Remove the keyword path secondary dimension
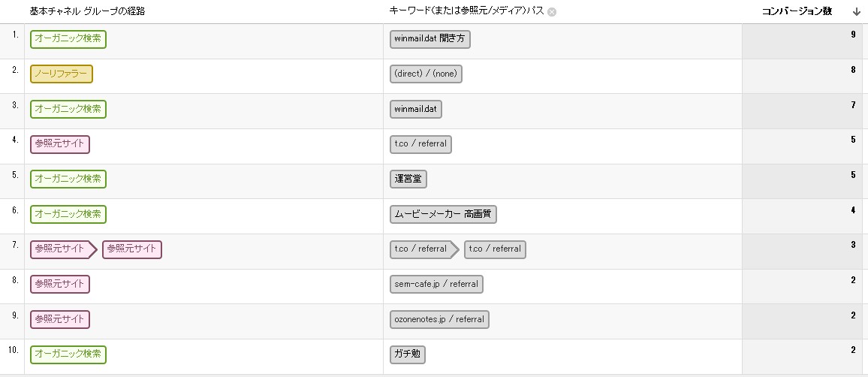This screenshot has width=868, height=377. 551,12
